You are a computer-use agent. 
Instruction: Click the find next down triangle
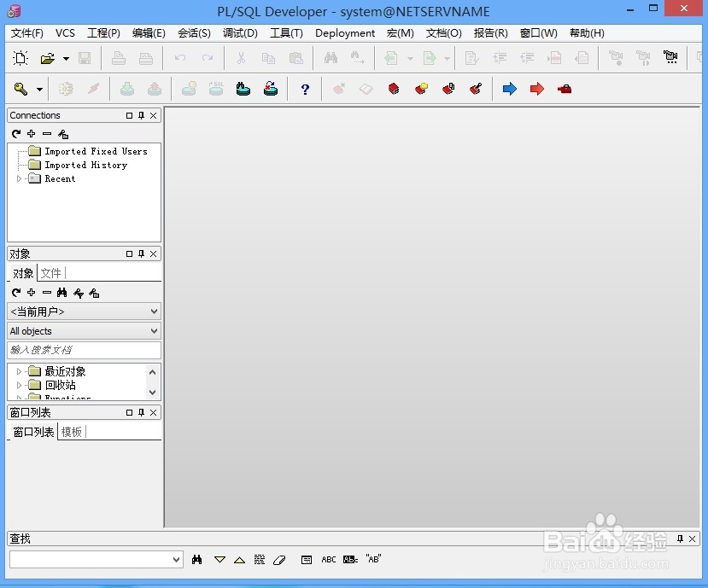(219, 560)
